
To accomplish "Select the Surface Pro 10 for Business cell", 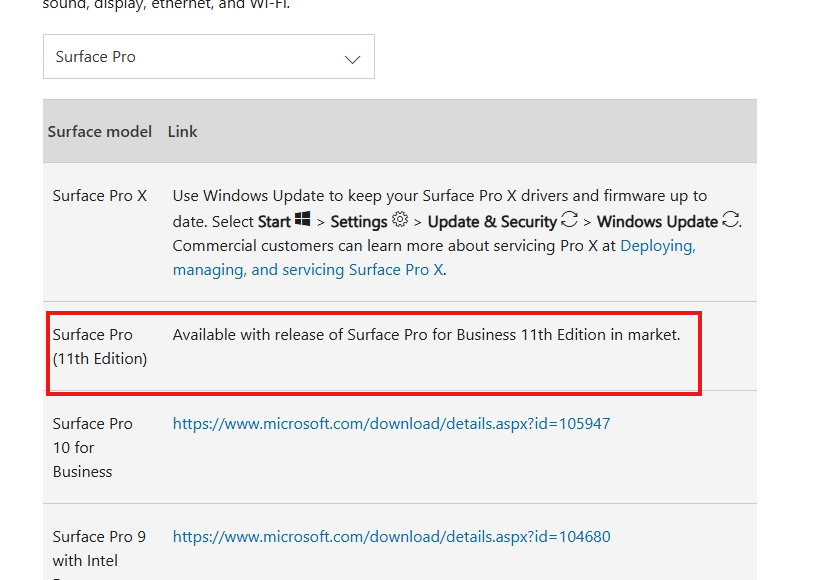I will coord(93,447).
